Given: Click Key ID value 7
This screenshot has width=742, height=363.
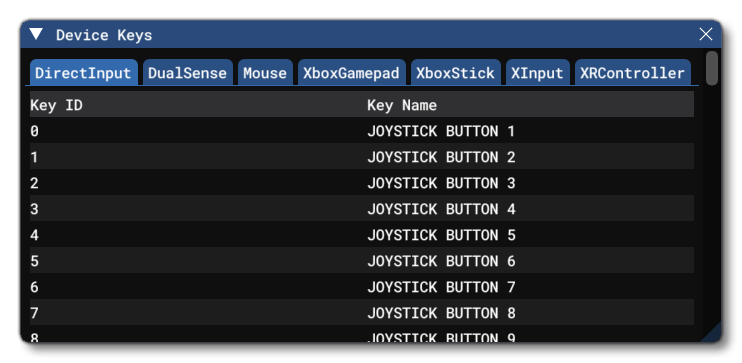Looking at the screenshot, I should (35, 313).
